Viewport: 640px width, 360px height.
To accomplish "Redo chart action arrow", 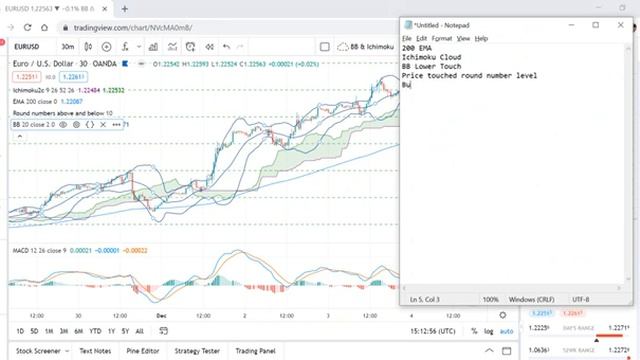I will coord(240,47).
